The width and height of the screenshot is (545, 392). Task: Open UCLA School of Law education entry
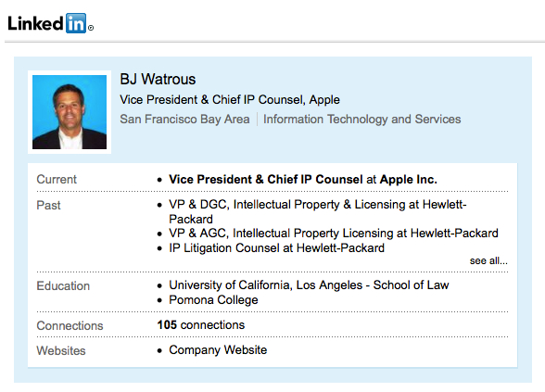click(309, 285)
